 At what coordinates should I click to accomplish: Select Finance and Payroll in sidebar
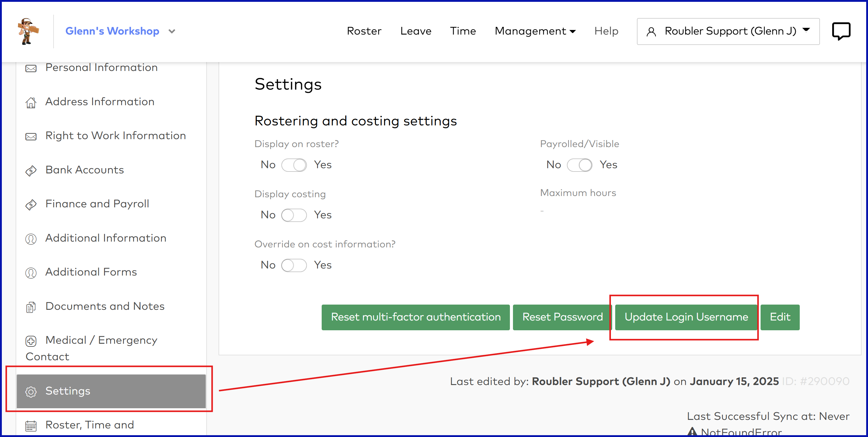[x=97, y=204]
